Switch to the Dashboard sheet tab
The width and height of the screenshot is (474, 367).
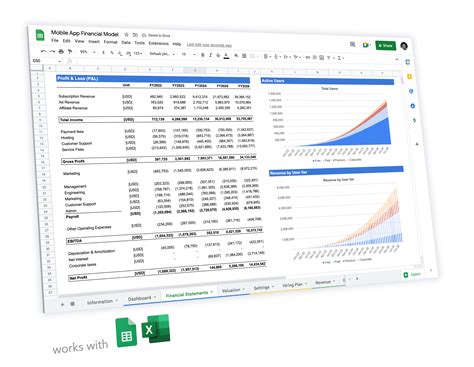click(x=142, y=298)
